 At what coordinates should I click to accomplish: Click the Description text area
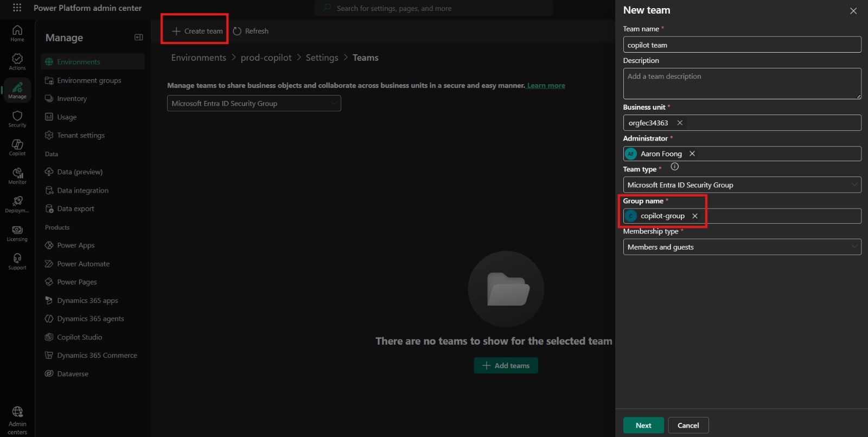tap(742, 84)
